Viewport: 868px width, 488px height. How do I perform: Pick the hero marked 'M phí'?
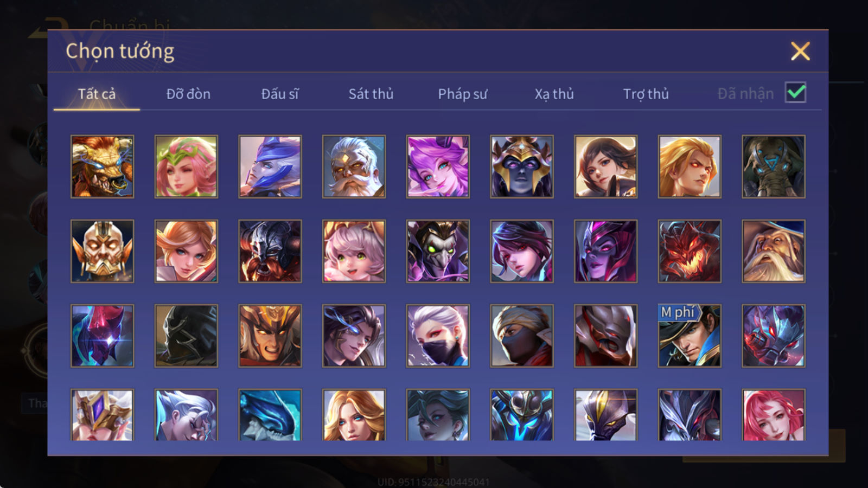tap(690, 336)
